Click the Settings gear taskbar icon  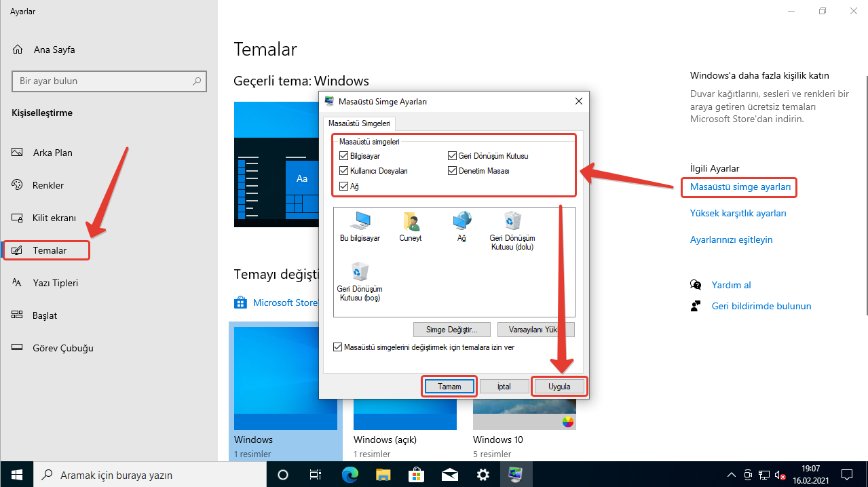[x=483, y=475]
